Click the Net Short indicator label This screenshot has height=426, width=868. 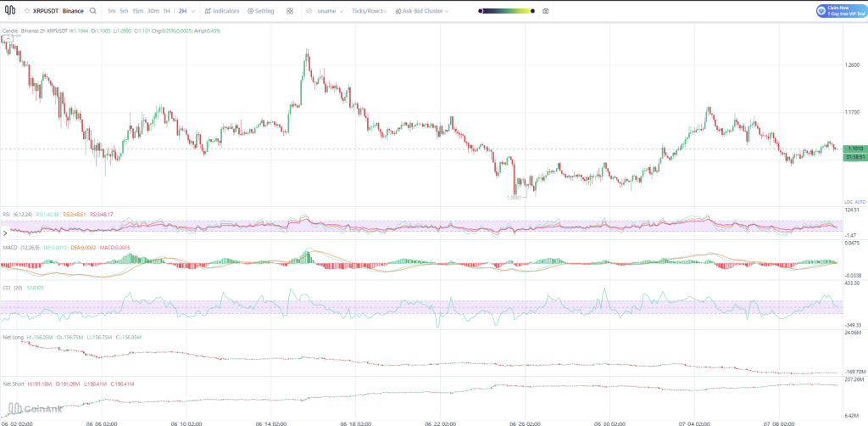click(x=14, y=384)
